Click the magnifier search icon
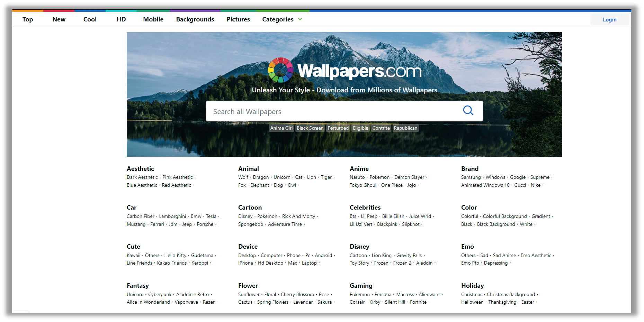644x322 pixels. pos(468,111)
